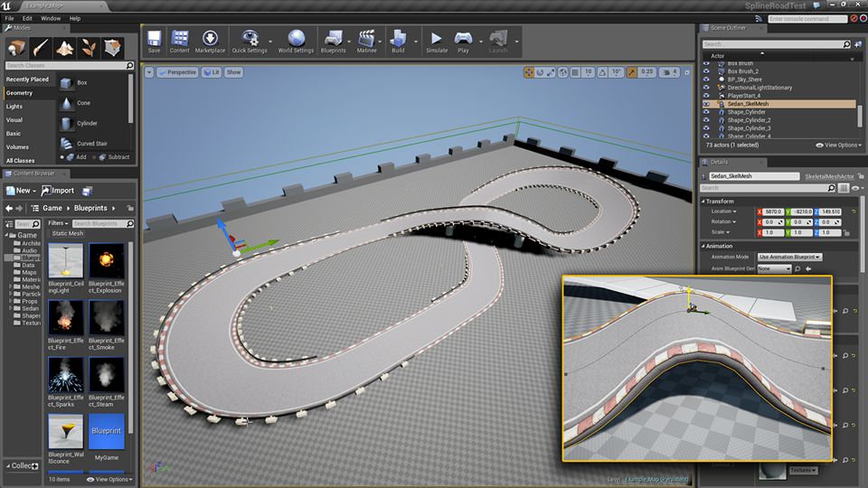Screen dimensions: 868x488
Task: Click the Save All icon in Content Browser
Action: point(87,191)
